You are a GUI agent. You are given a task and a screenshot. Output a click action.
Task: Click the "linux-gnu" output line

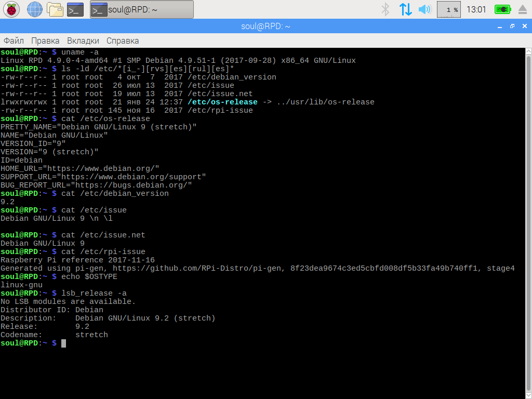click(22, 285)
